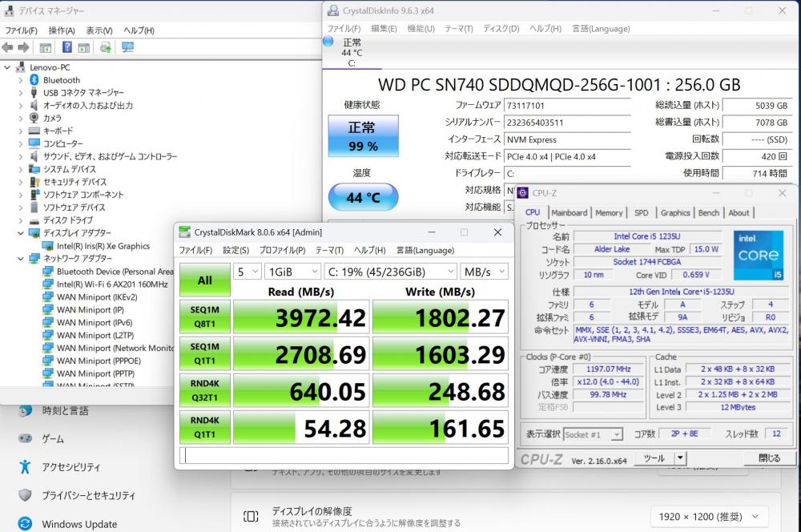The image size is (801, 532).
Task: Expand the Bluetooth node in Device Manager
Action: (x=21, y=80)
